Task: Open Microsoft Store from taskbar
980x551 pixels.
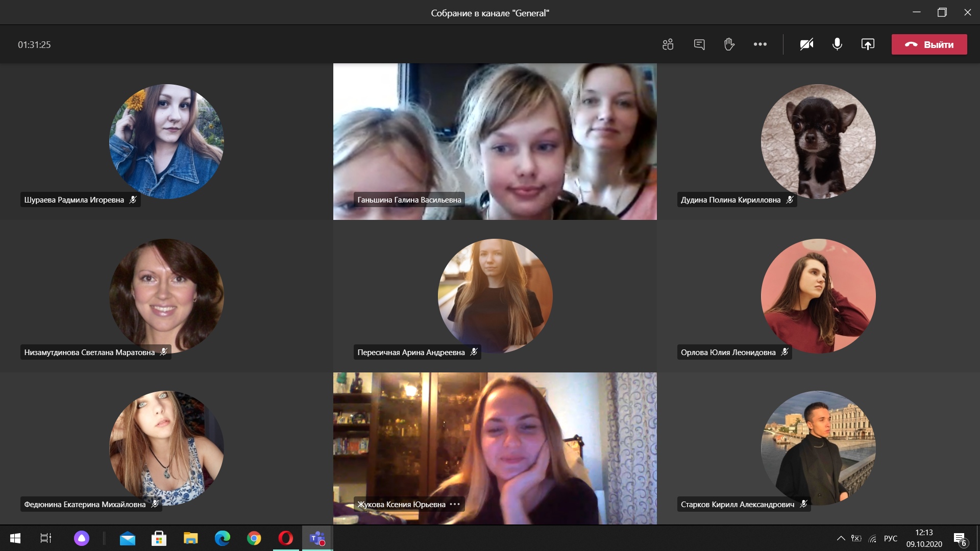Action: tap(159, 538)
